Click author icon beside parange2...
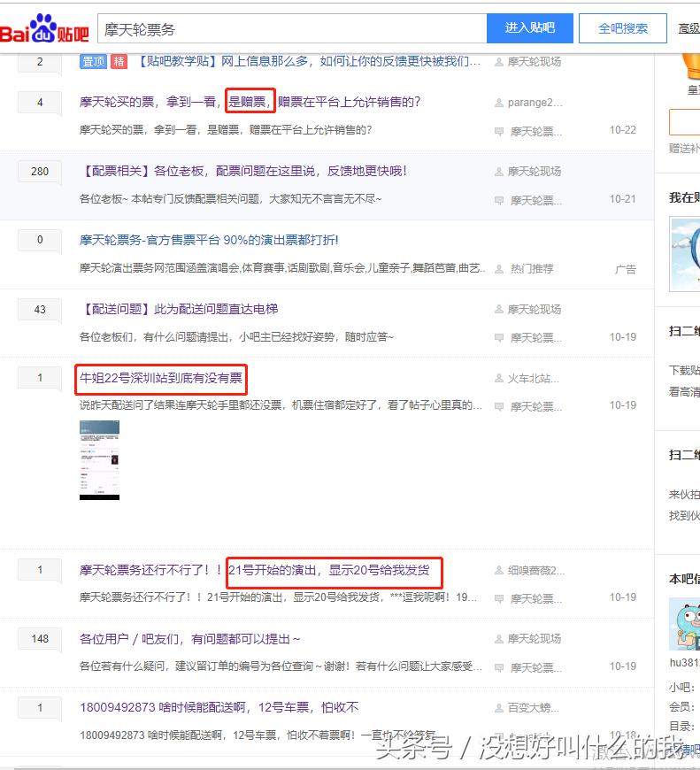 499,103
